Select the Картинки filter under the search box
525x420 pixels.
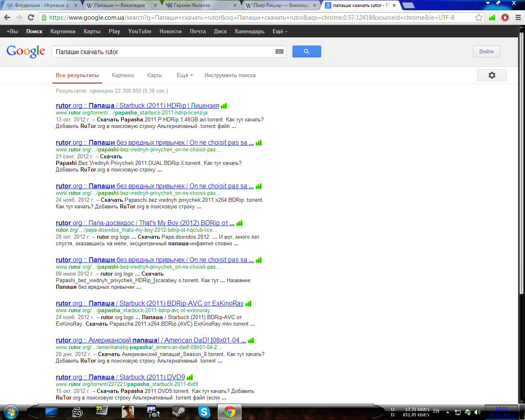tap(123, 75)
